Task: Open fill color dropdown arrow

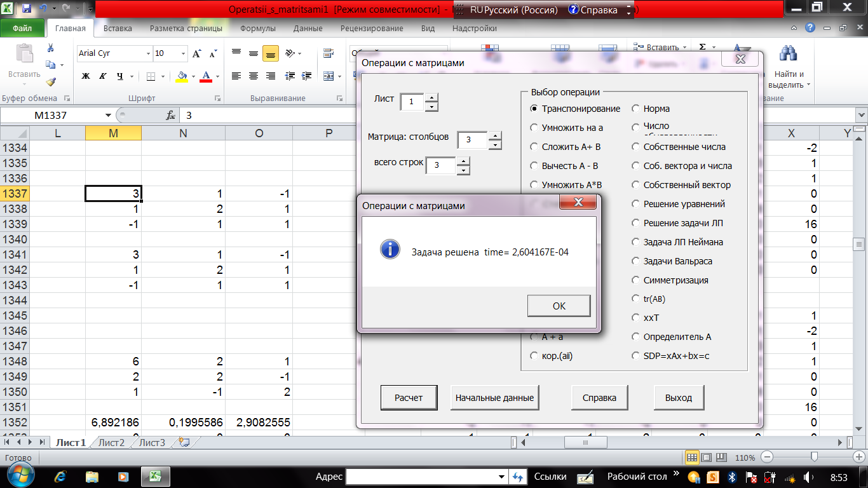Action: pos(194,76)
